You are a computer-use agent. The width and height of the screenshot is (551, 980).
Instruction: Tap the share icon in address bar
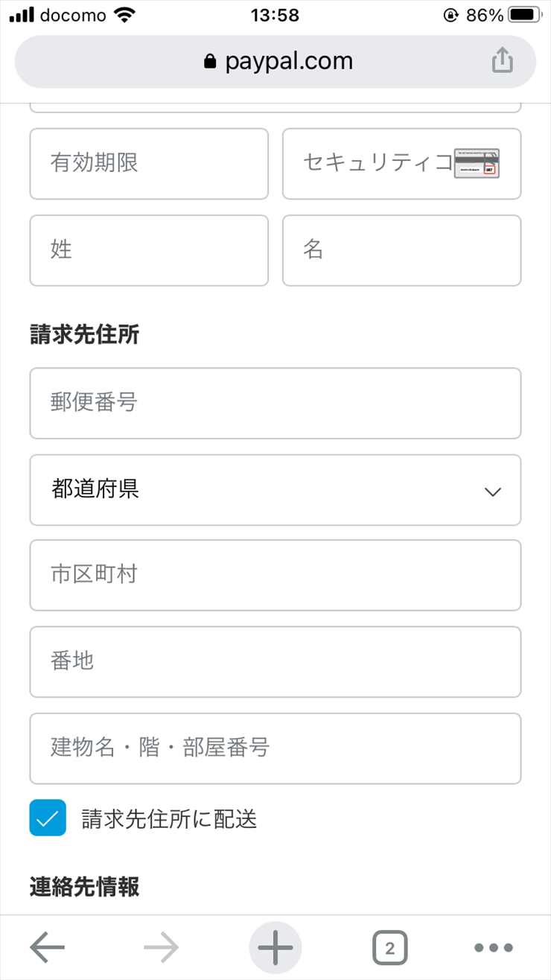coord(503,61)
